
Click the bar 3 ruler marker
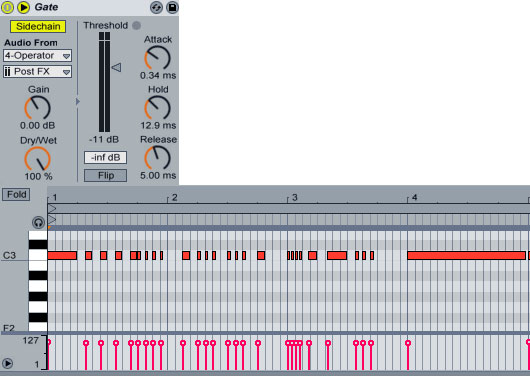(294, 197)
